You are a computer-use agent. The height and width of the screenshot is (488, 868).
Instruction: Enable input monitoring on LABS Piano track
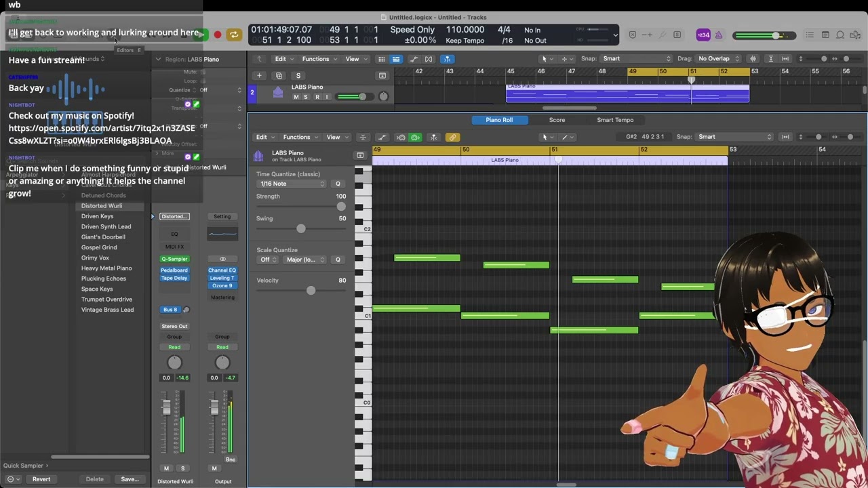326,97
